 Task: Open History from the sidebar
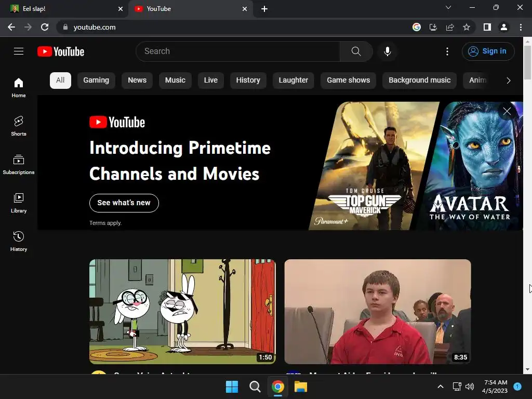point(19,241)
